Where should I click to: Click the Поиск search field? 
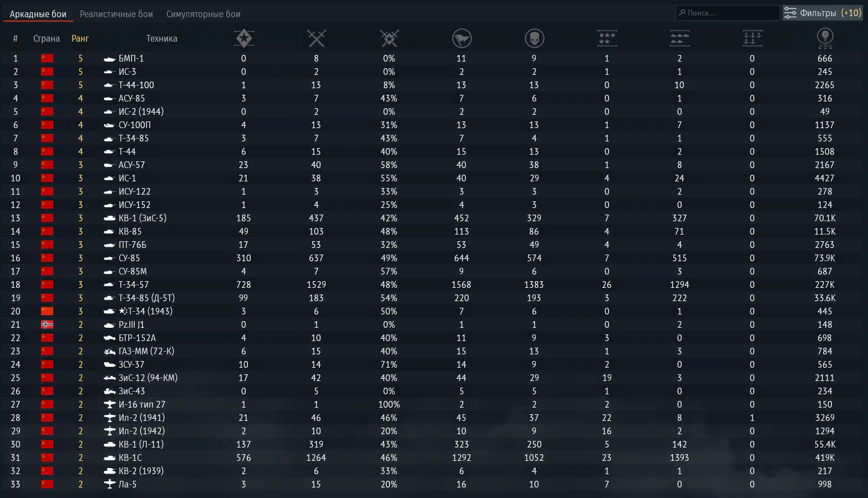(x=728, y=13)
